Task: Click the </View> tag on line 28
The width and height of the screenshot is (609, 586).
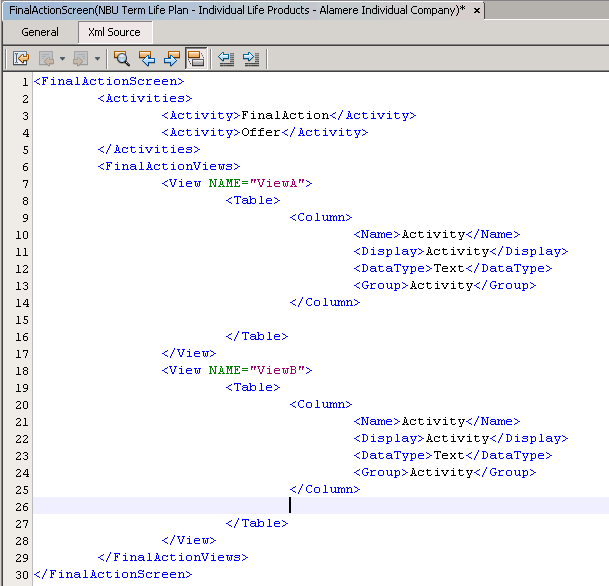Action: pos(189,540)
